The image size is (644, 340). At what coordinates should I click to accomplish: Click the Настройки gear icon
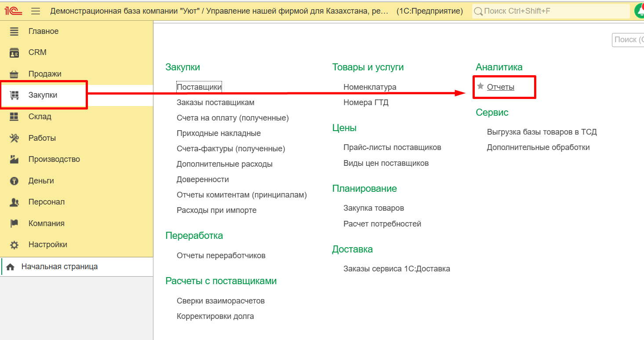tap(15, 245)
